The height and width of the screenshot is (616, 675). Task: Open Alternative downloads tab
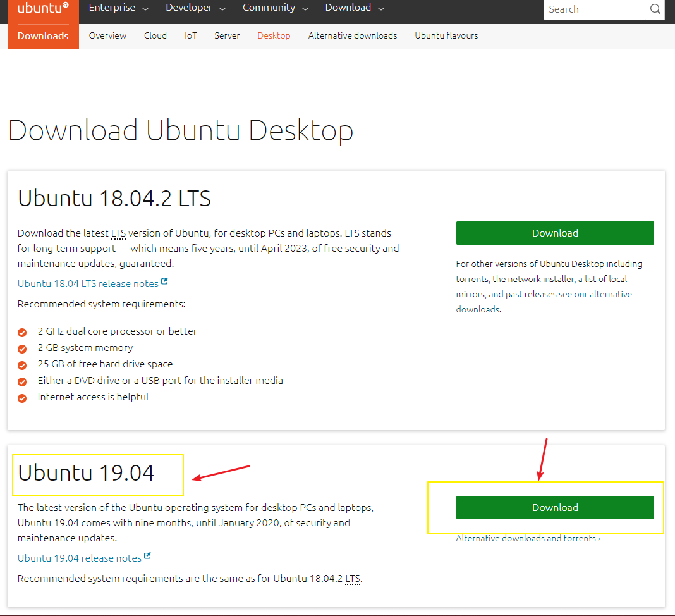(x=353, y=36)
